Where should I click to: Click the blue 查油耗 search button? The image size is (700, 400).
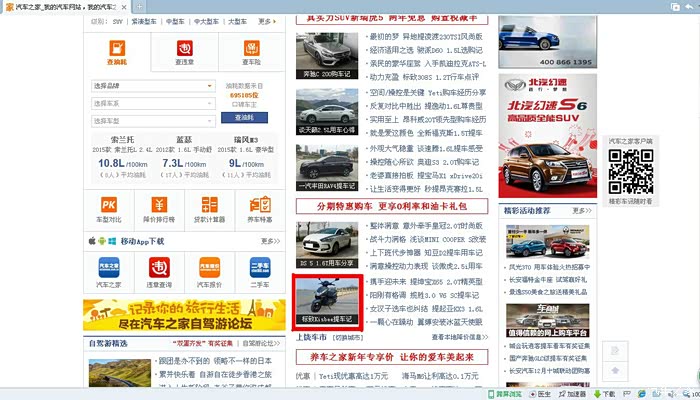click(244, 117)
